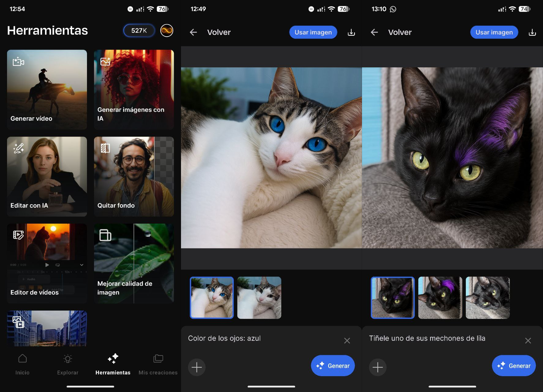
Task: Tap Usar imagen in blue-eyed cat screen
Action: 313,32
